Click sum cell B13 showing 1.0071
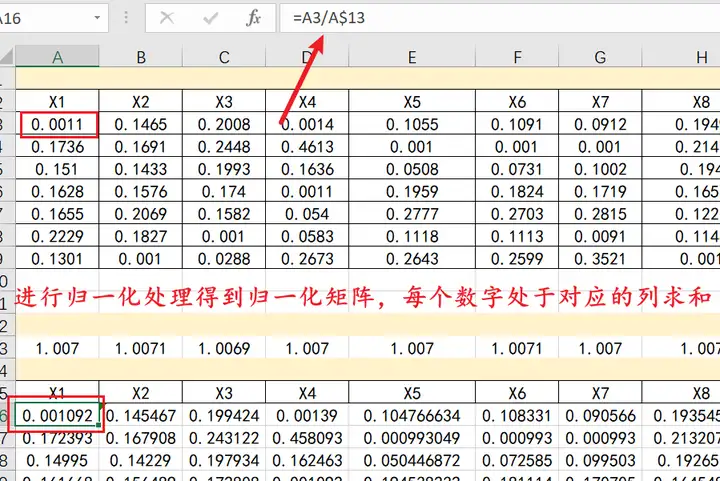 (x=141, y=348)
